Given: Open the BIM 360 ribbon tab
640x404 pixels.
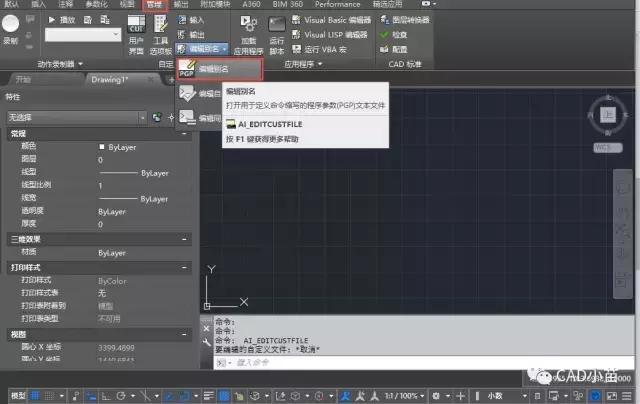Looking at the screenshot, I should click(x=288, y=4).
